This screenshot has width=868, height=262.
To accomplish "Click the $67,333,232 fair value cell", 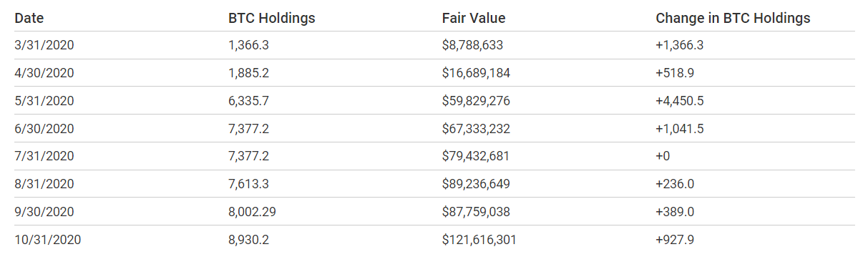I will click(476, 129).
